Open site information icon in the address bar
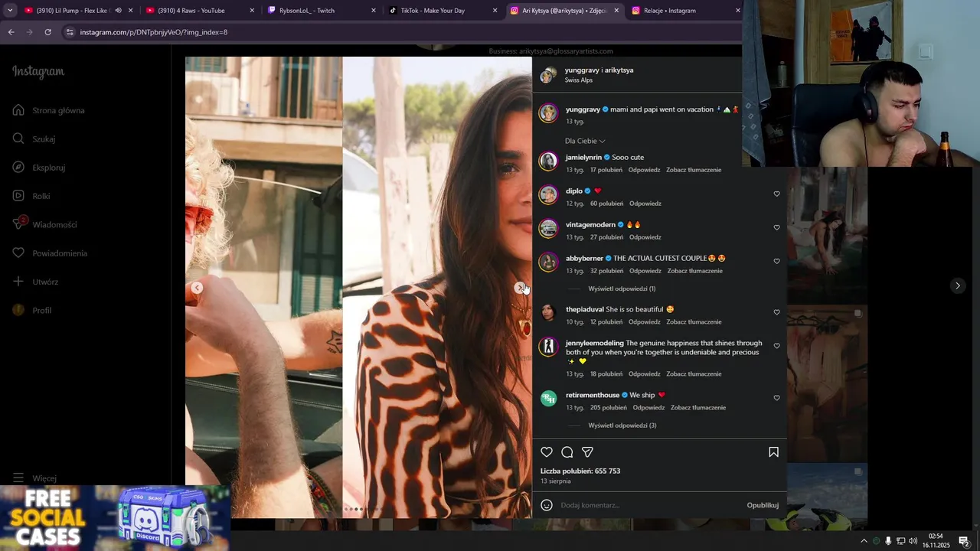This screenshot has height=551, width=980. coord(70,32)
